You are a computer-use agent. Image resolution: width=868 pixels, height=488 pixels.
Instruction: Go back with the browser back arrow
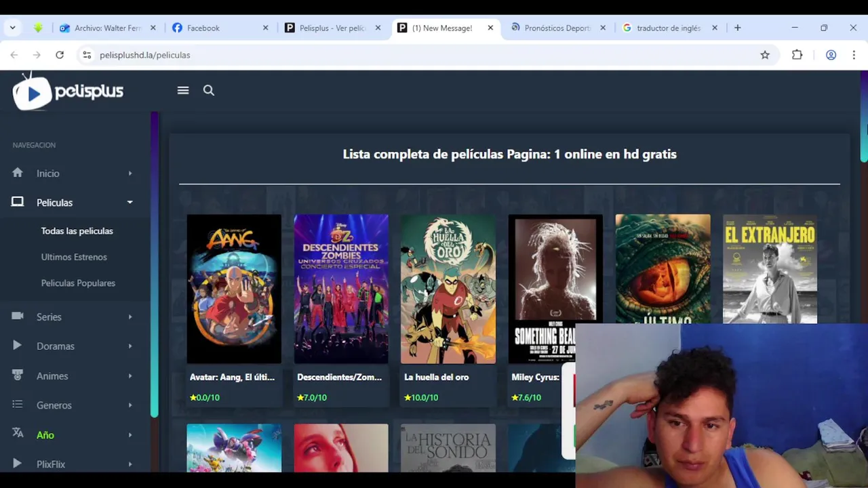coord(14,55)
